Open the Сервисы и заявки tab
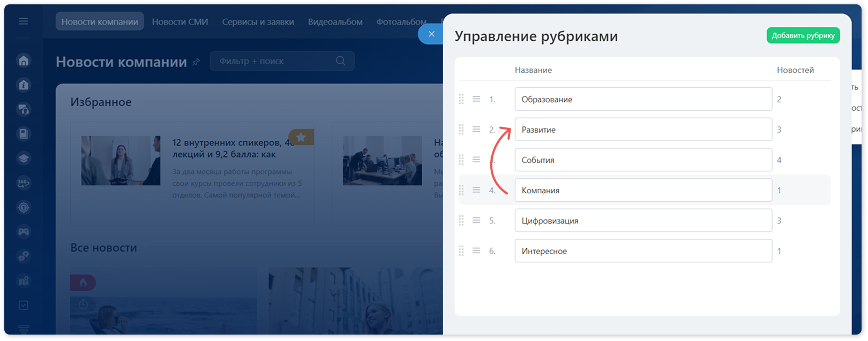The height and width of the screenshot is (341, 868). click(x=258, y=22)
